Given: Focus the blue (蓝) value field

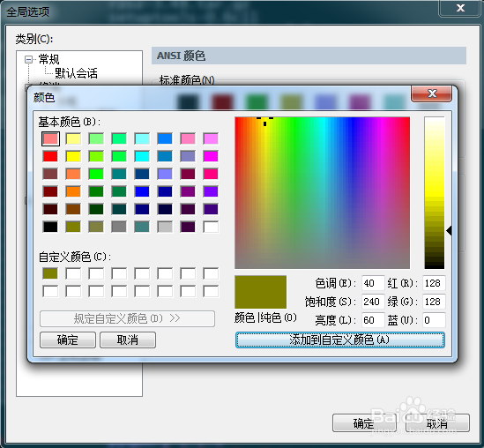Looking at the screenshot, I should click(434, 320).
